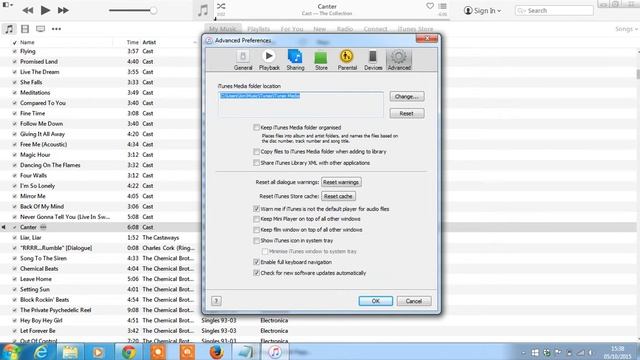Screen dimensions: 640x360
Task: Enable Keep iTunes Media folder organised
Action: [256, 128]
